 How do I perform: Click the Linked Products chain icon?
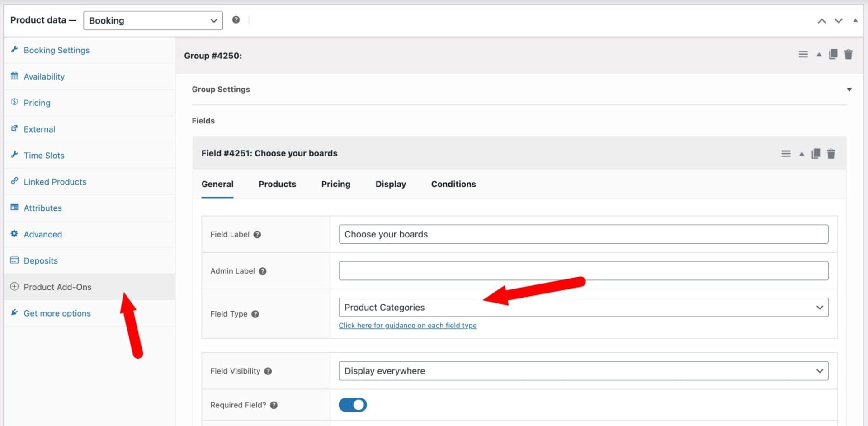pos(14,181)
